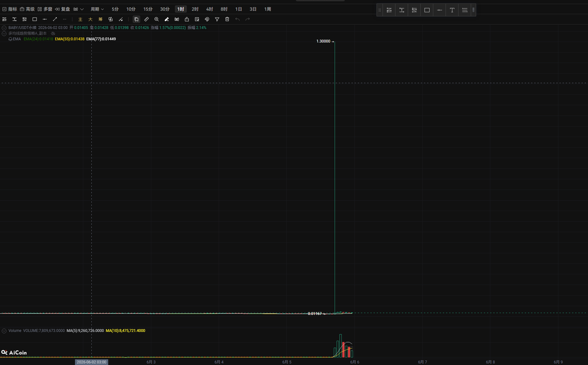
Task: Toggle the 主 main-force indicator
Action: tap(80, 19)
